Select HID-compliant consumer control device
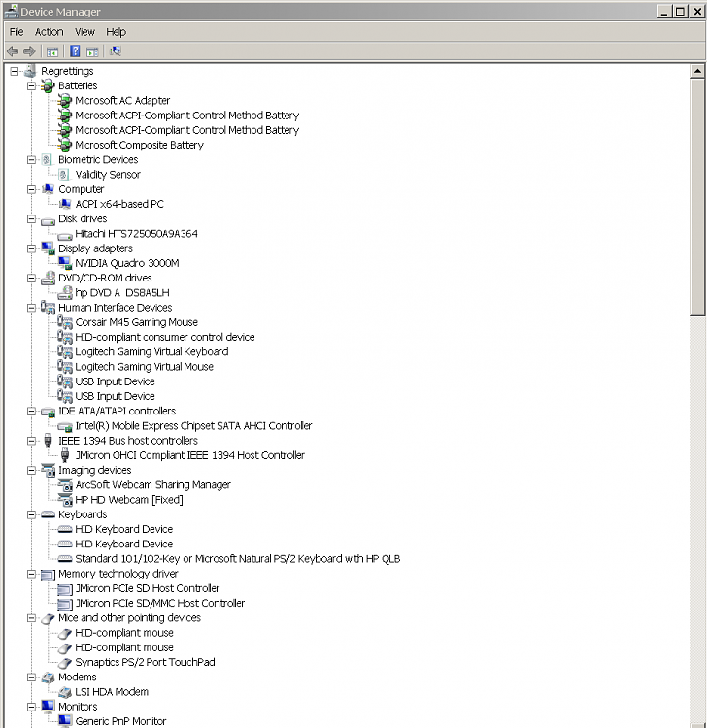The height and width of the screenshot is (728, 707). click(165, 337)
